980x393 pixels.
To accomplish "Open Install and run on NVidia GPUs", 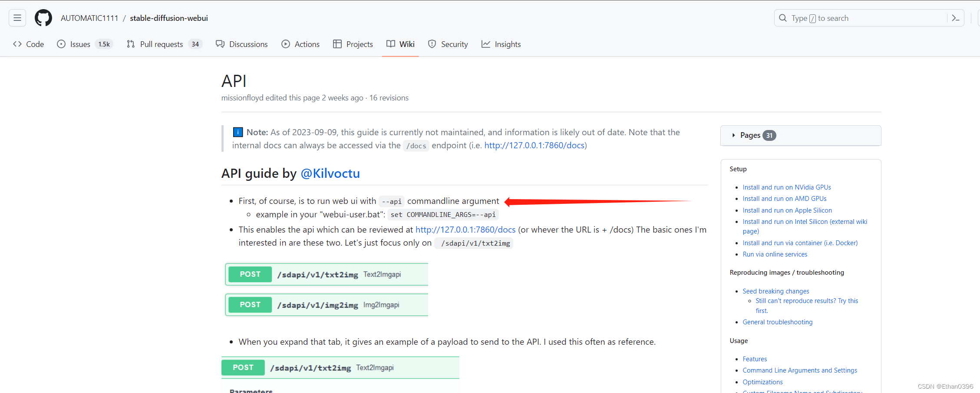I will 787,187.
